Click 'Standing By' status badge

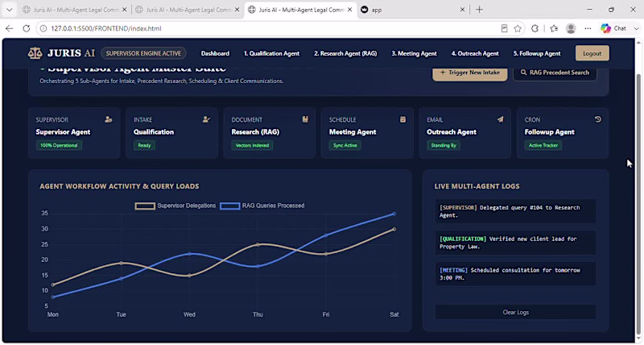(x=444, y=145)
